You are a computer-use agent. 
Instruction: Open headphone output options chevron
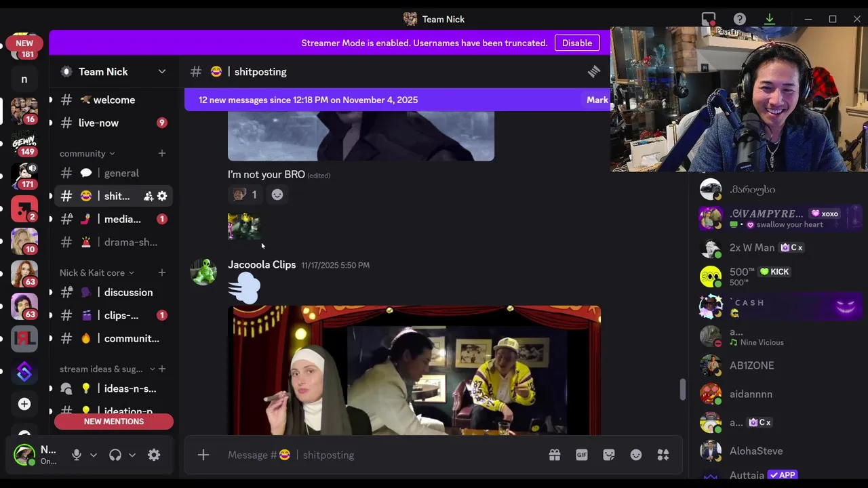coord(132,455)
